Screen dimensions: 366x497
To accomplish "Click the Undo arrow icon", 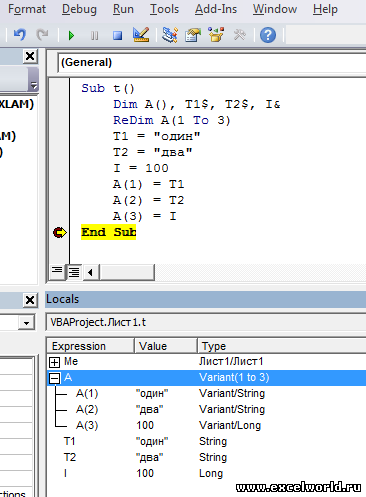I will click(20, 35).
